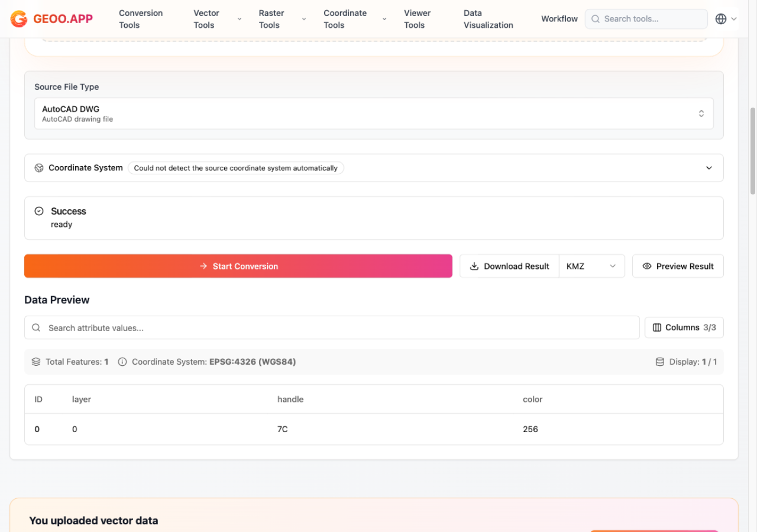Click the check circle icon beside Success

39,211
